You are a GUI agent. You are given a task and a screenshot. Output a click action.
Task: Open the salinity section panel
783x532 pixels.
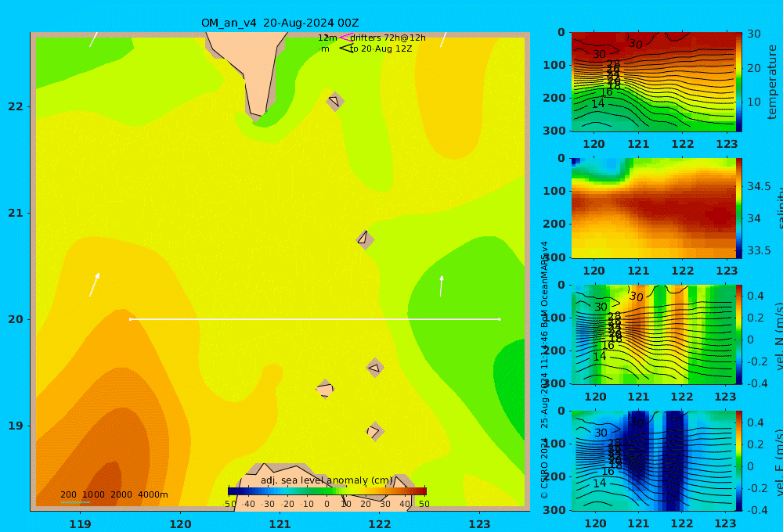click(653, 208)
